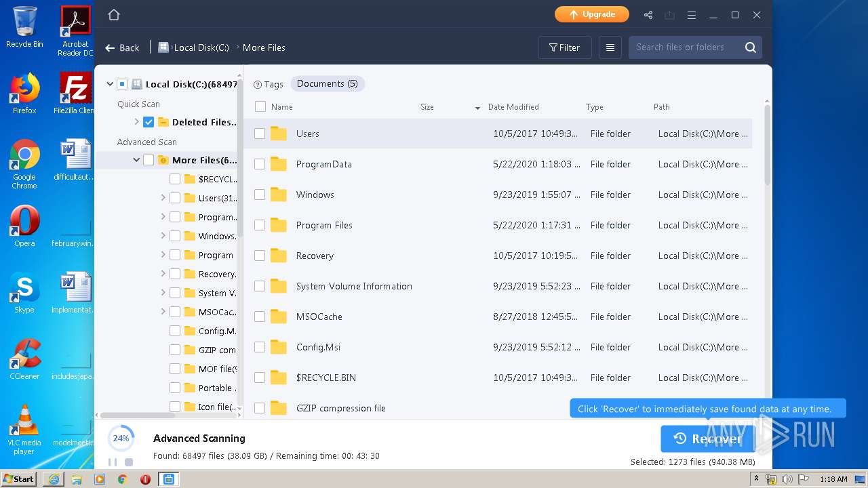The height and width of the screenshot is (488, 868).
Task: Open Internet Explorer in taskbar
Action: point(54,479)
